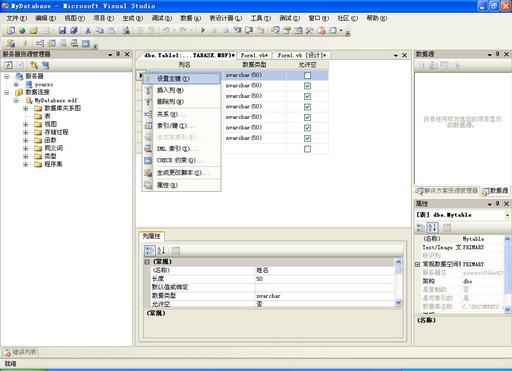This screenshot has height=371, width=512.
Task: Click the 错误列表 label at bottom
Action: point(25,352)
